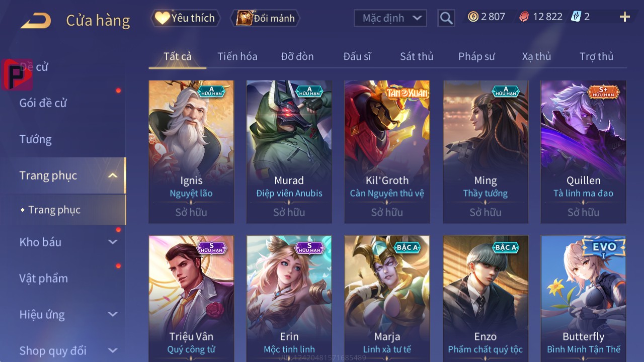Screen dimensions: 644x362
Task: Click the gold coin currency icon
Action: pyautogui.click(x=473, y=17)
